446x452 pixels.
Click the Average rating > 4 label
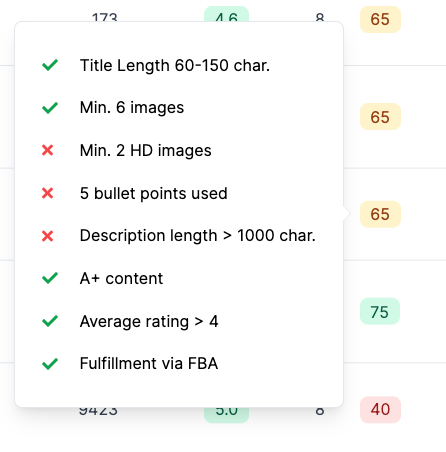click(x=149, y=321)
